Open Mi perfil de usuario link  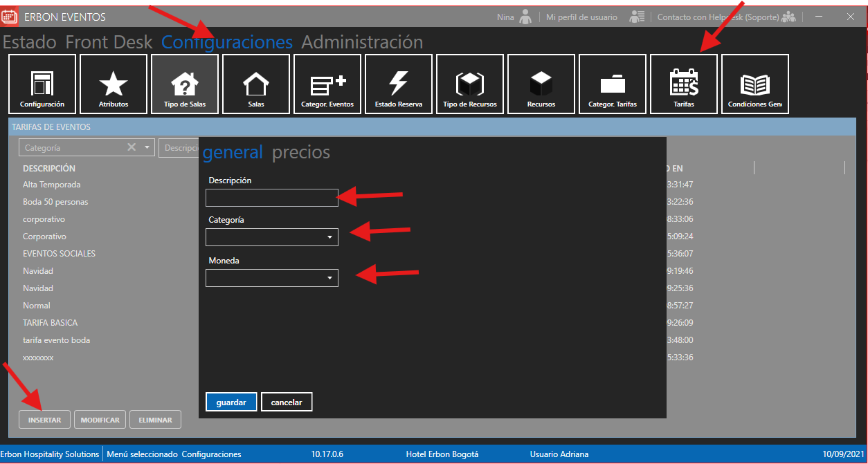pos(581,17)
